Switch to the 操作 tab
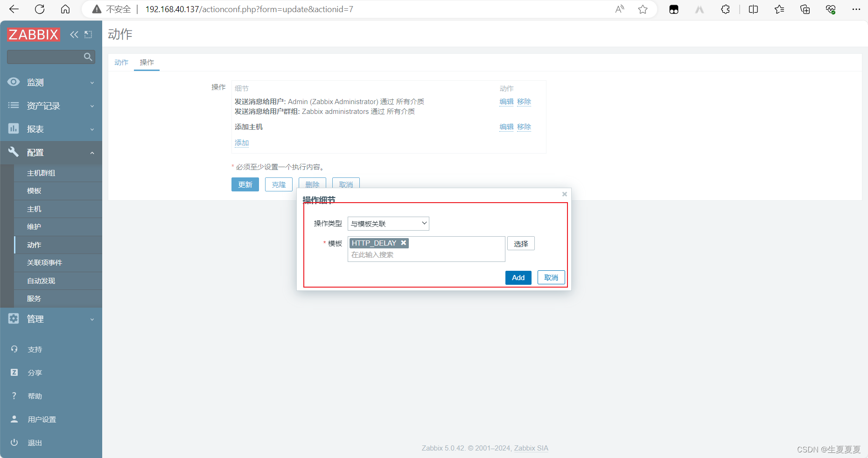The height and width of the screenshot is (458, 868). [147, 62]
